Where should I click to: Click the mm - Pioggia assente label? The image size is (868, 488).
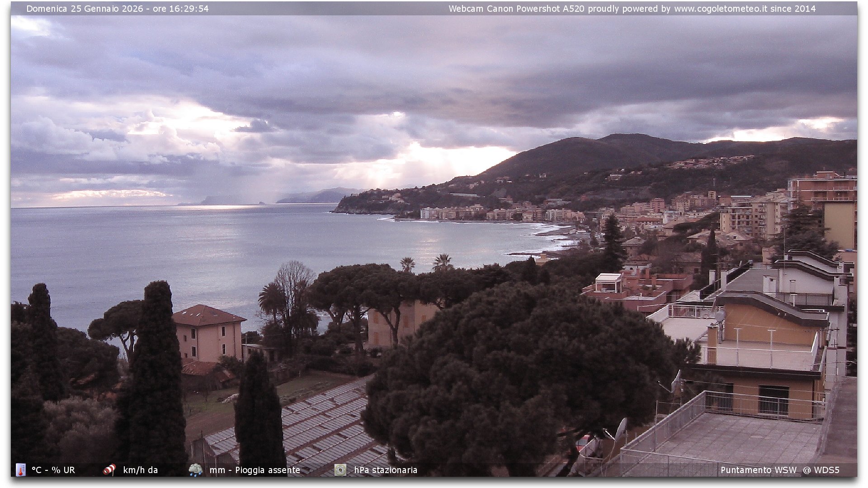[255, 470]
